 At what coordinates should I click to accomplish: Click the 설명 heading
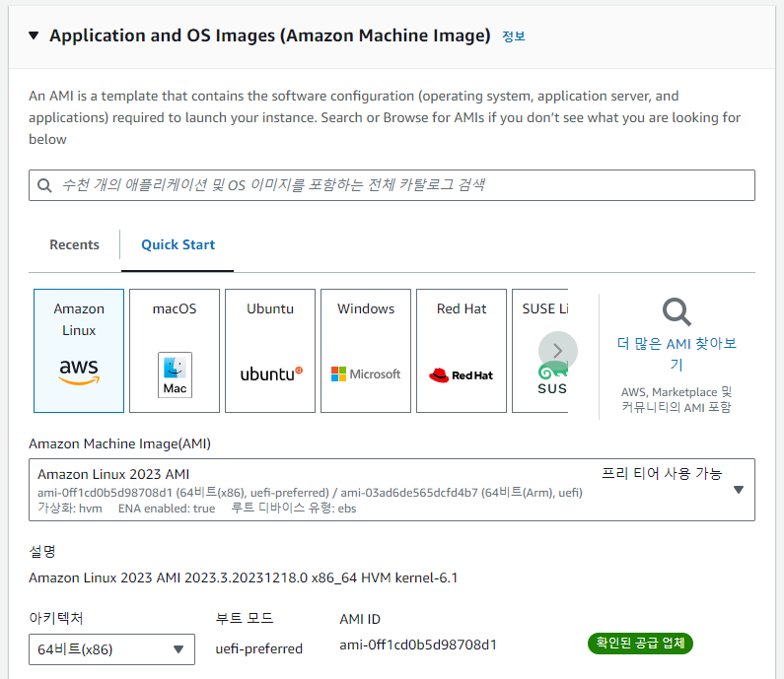pyautogui.click(x=42, y=552)
